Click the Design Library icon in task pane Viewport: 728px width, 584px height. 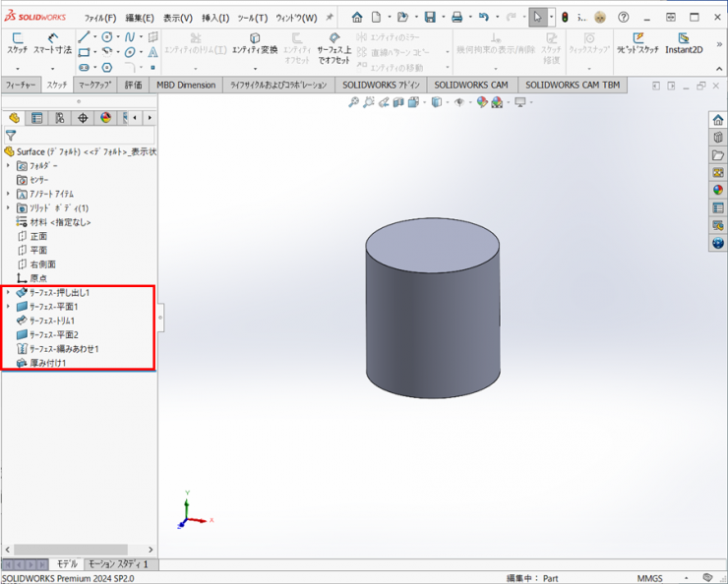tap(718, 138)
